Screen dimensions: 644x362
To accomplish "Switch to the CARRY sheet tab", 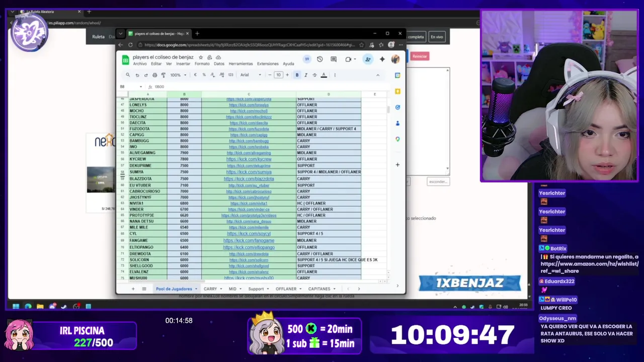I will [210, 289].
